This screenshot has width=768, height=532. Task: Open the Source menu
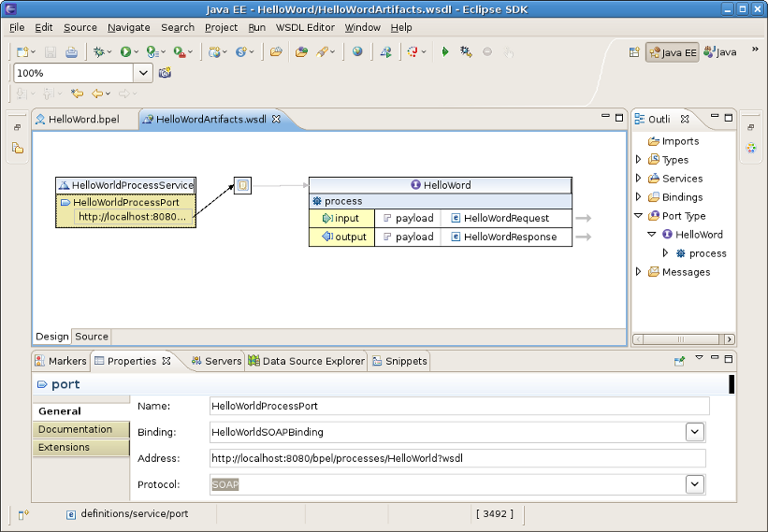click(80, 27)
